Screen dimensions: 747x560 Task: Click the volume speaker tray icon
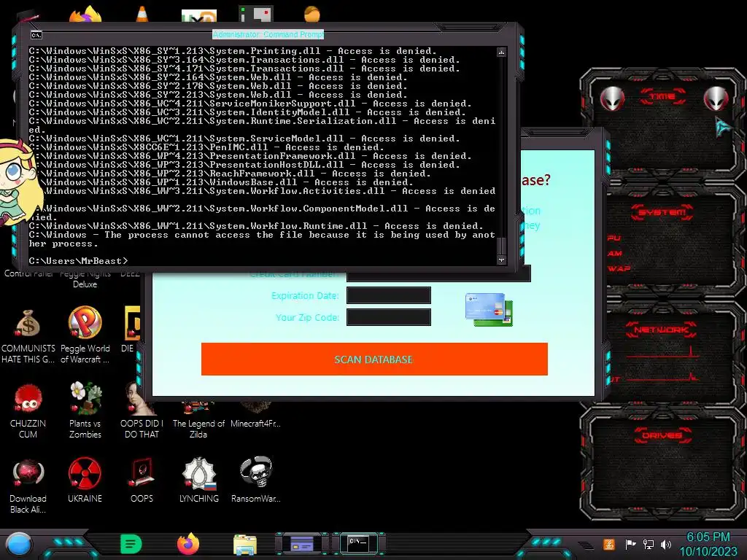point(666,544)
